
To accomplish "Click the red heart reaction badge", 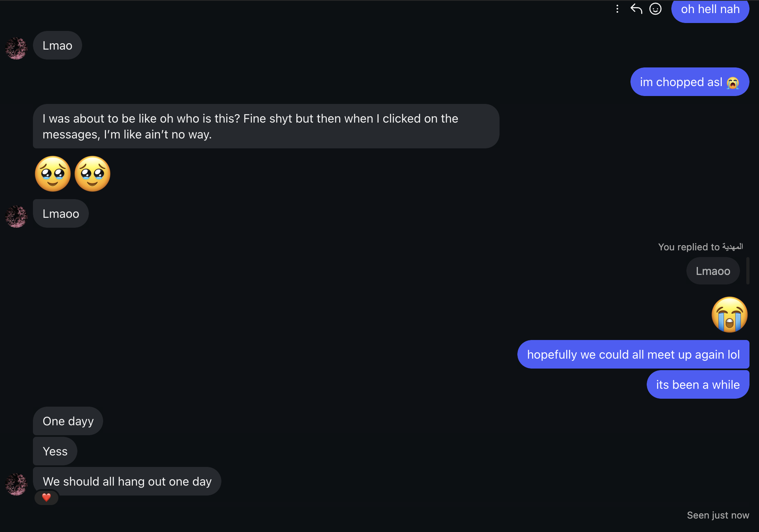I will (46, 497).
